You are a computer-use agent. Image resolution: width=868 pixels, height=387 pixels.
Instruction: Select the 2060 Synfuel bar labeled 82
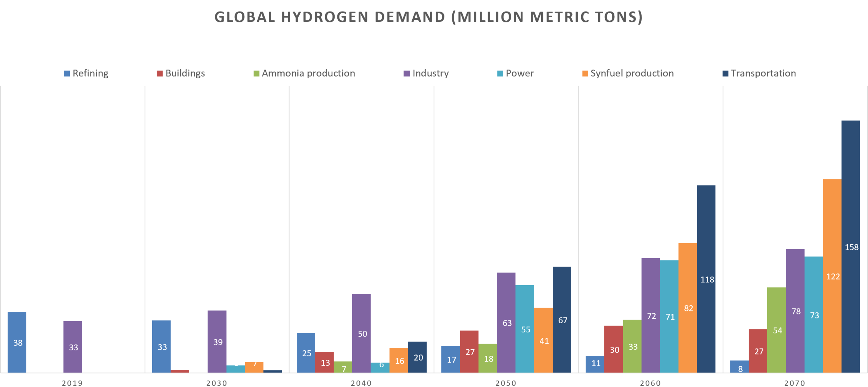(x=688, y=308)
